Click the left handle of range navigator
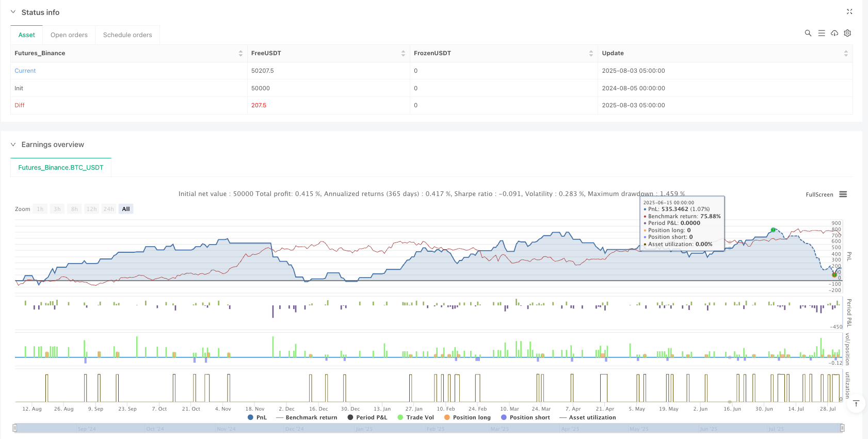 click(x=15, y=428)
